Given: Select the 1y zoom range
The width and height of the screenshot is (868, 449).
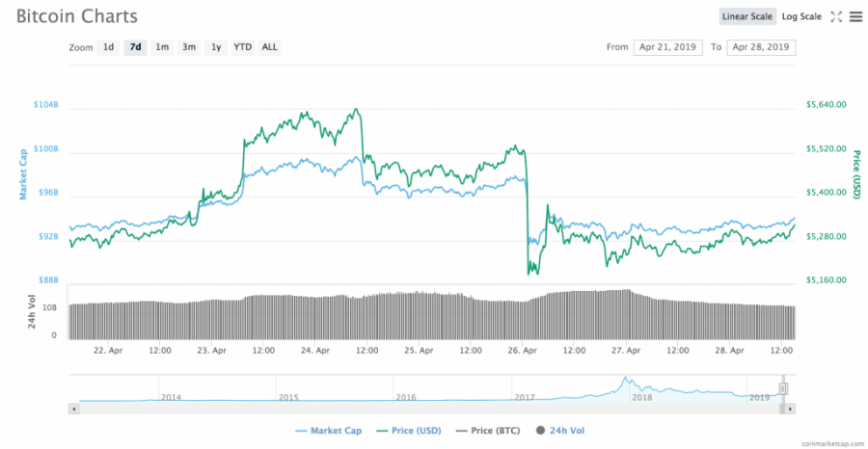Looking at the screenshot, I should pos(216,47).
